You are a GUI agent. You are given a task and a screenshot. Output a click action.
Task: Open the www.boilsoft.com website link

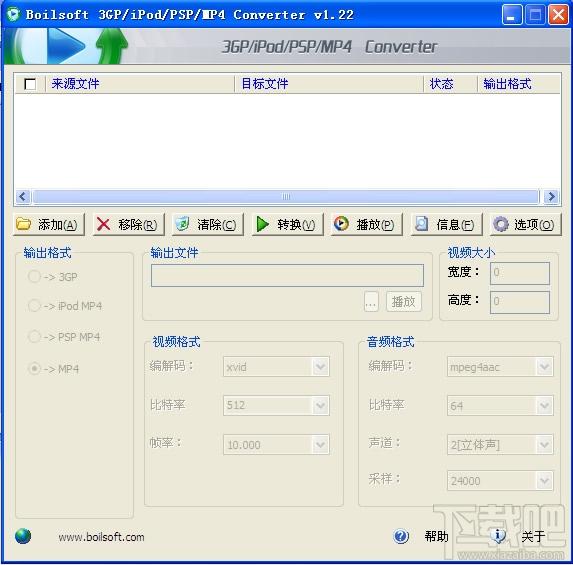click(101, 537)
